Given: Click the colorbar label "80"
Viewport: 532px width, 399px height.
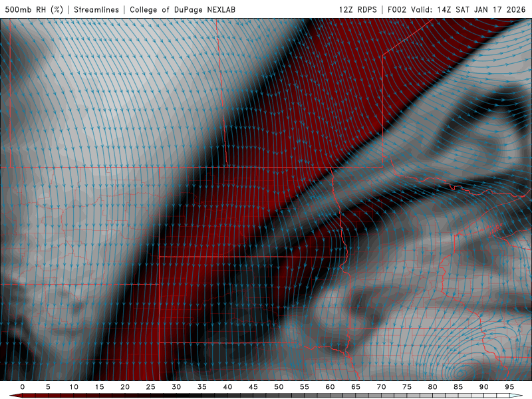Looking at the screenshot, I should (x=432, y=387).
